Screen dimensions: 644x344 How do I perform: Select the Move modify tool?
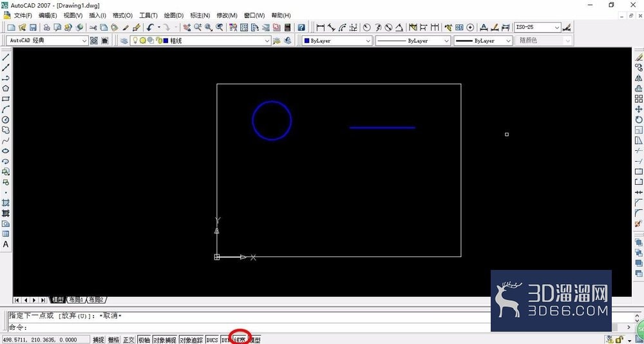coord(638,110)
